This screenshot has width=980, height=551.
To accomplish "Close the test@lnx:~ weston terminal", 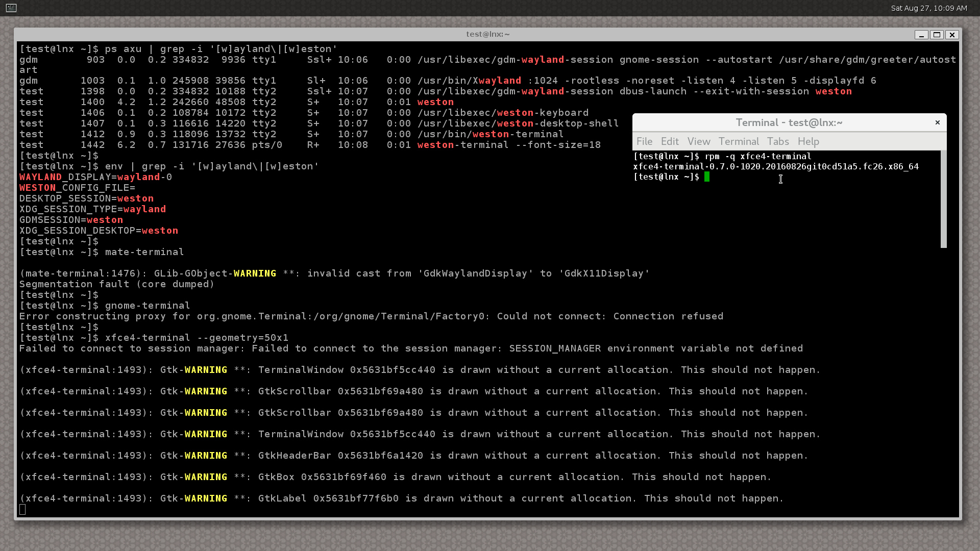I will [952, 35].
